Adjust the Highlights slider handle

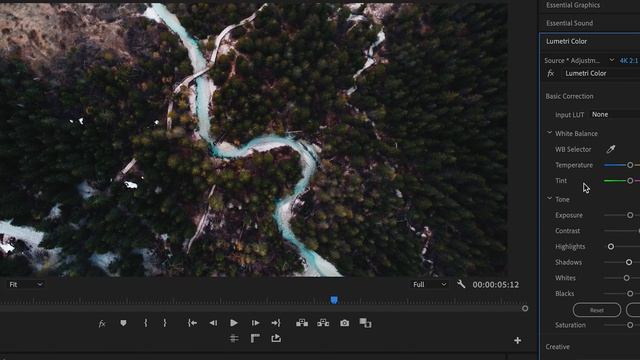pos(611,247)
